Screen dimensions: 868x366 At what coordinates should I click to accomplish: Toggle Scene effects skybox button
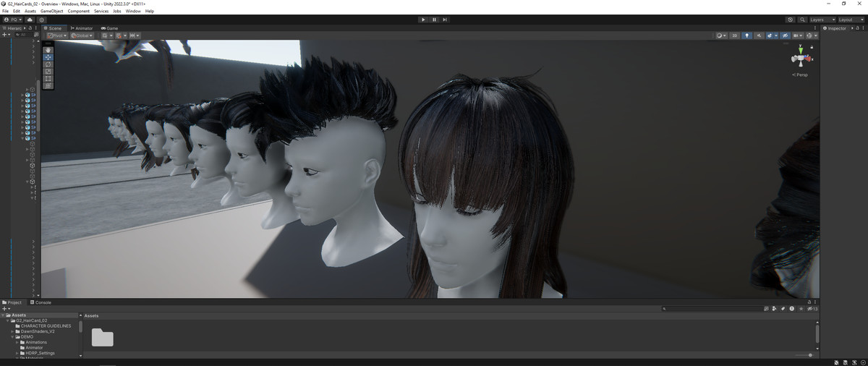pos(770,35)
